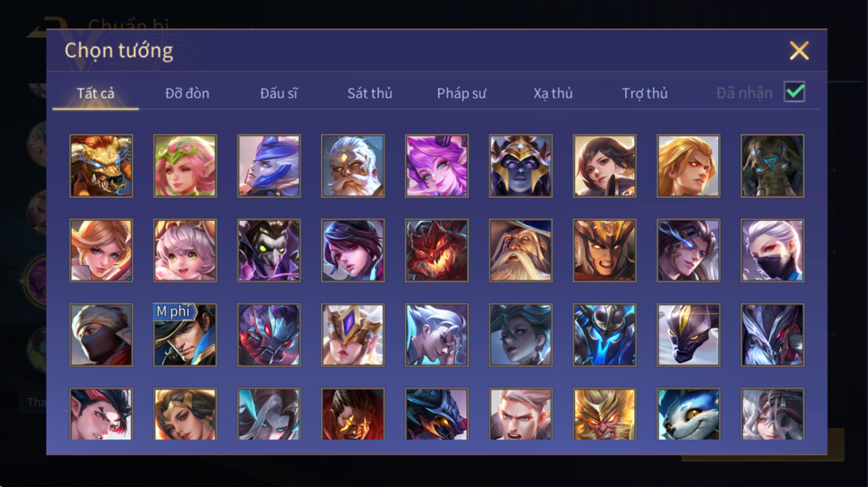Screen dimensions: 868x487
Task: Choose the pink-haired flower crown hero
Action: (185, 166)
